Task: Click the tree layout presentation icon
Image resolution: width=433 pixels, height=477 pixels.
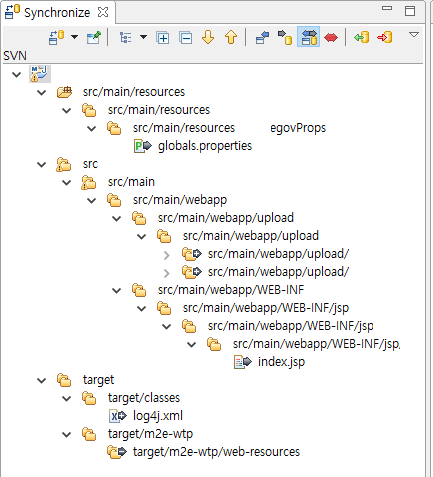Action: click(125, 37)
